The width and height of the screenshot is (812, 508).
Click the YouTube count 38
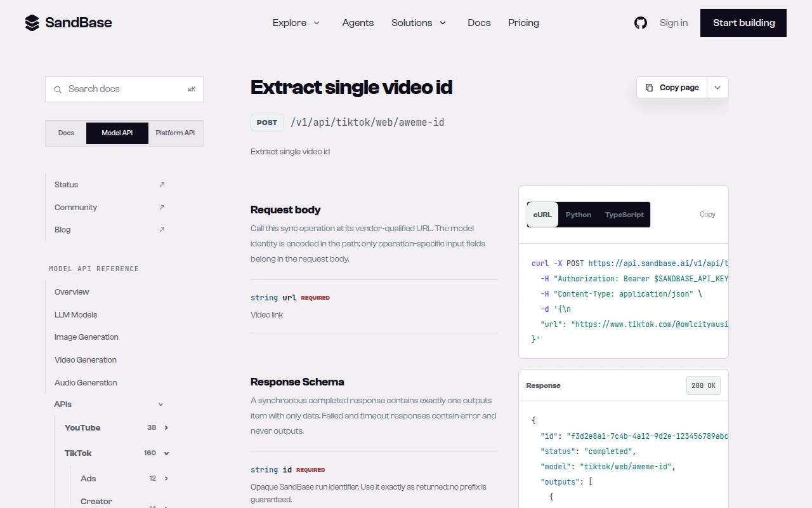pyautogui.click(x=152, y=428)
